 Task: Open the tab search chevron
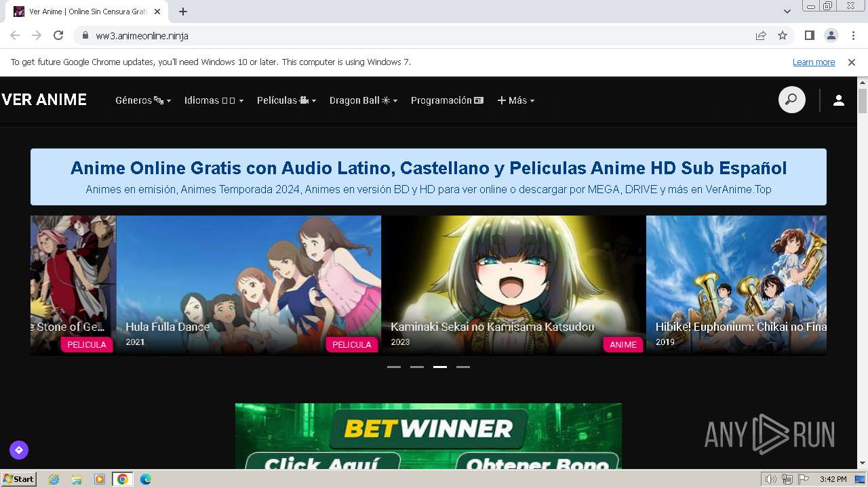coord(787,11)
